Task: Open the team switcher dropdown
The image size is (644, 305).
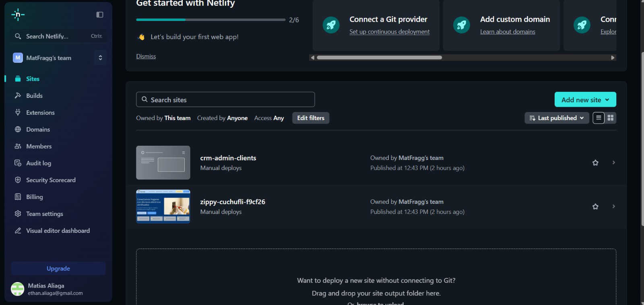Action: [100, 58]
